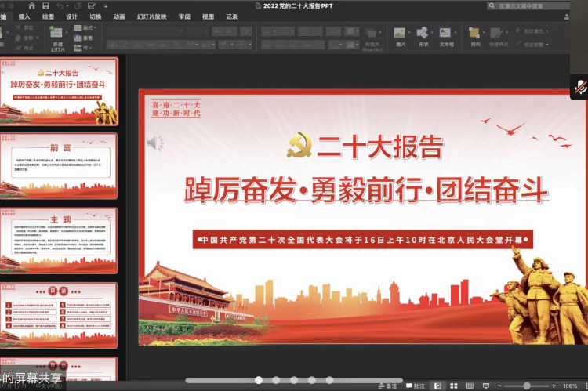Viewport: 588px width, 391px height.
Task: Switch to the 切换 (Transitions) tab
Action: [95, 16]
